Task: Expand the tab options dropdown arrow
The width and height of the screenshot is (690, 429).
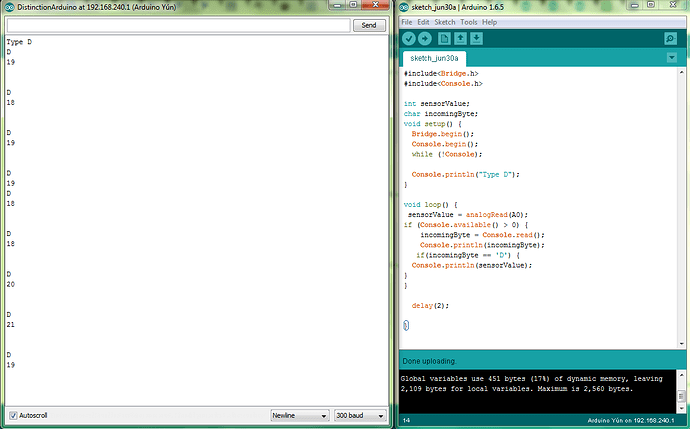Action: point(672,58)
